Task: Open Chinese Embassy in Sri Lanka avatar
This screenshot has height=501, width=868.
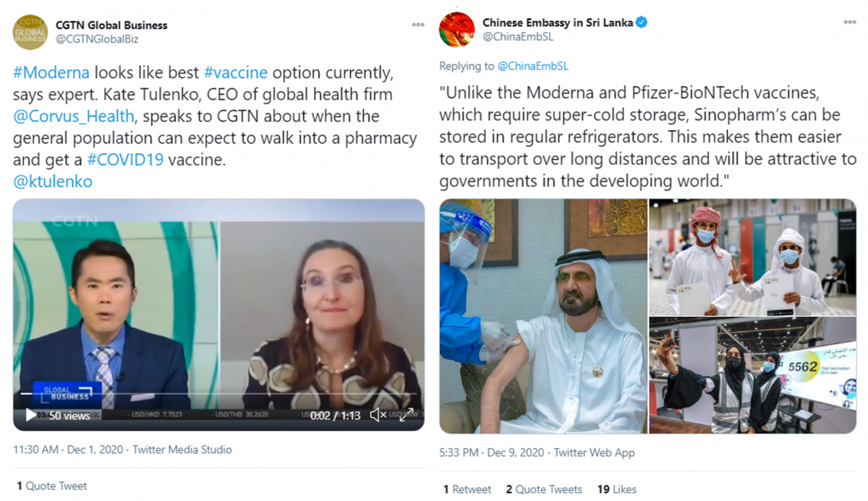Action: 457,30
